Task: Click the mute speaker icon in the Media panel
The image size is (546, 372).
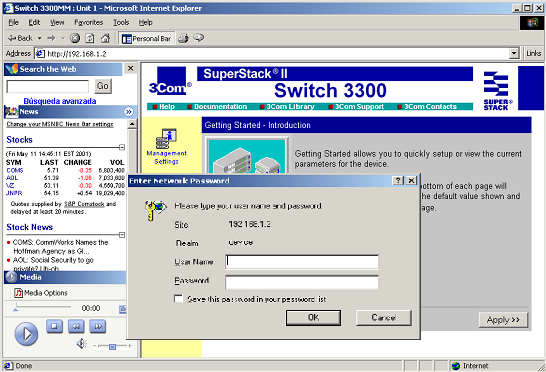Action: pos(81,344)
